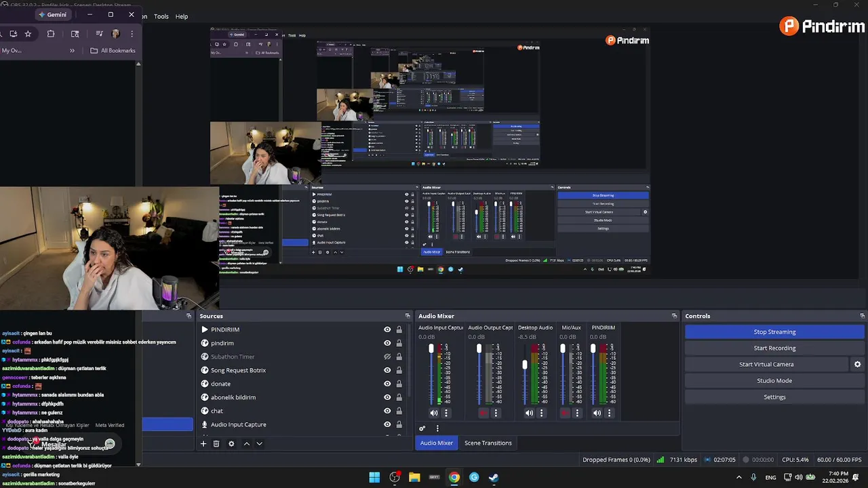Move source down with the down arrow

coord(259,443)
